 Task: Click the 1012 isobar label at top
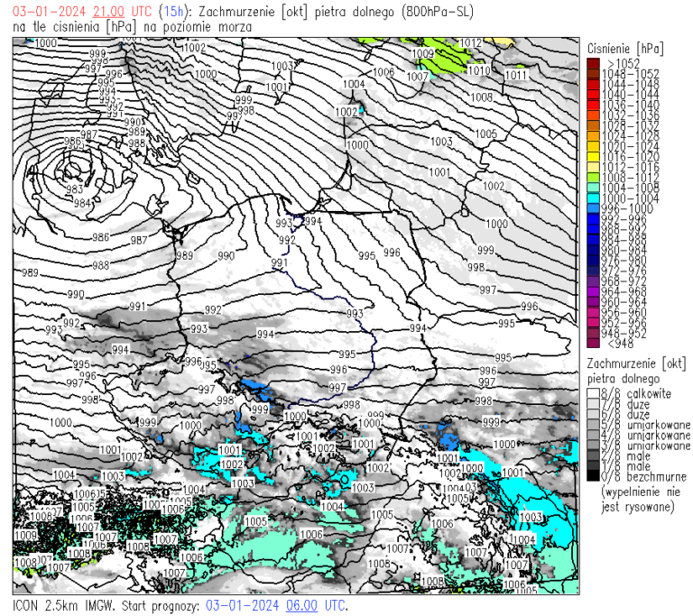pyautogui.click(x=470, y=43)
